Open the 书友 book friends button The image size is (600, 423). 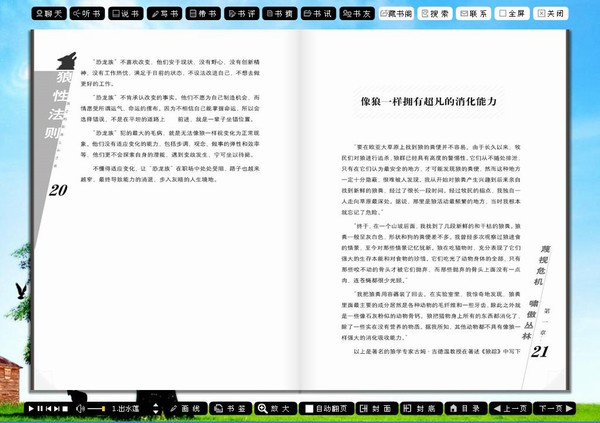click(x=357, y=14)
